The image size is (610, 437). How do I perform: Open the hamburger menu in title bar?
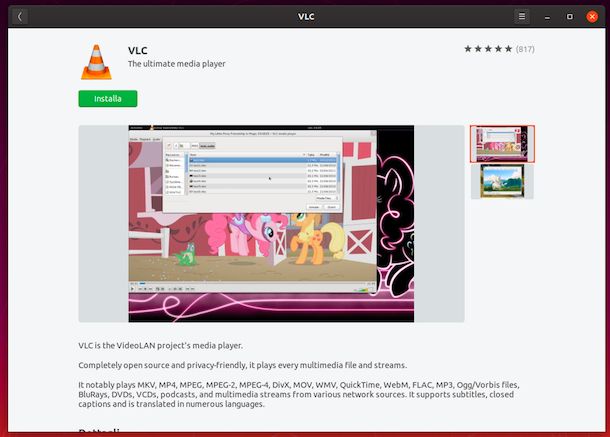(x=522, y=16)
